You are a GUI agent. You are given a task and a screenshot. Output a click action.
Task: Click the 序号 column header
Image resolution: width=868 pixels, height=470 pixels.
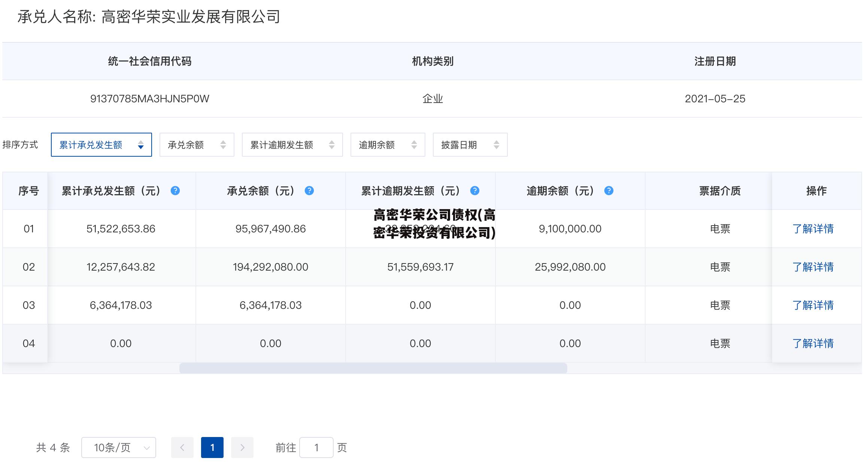point(29,191)
